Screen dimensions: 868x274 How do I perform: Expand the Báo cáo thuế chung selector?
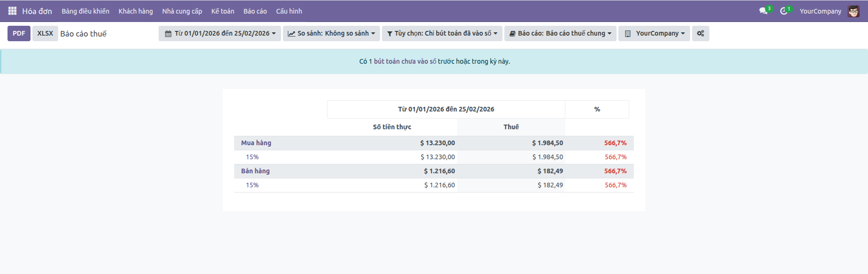click(x=560, y=33)
